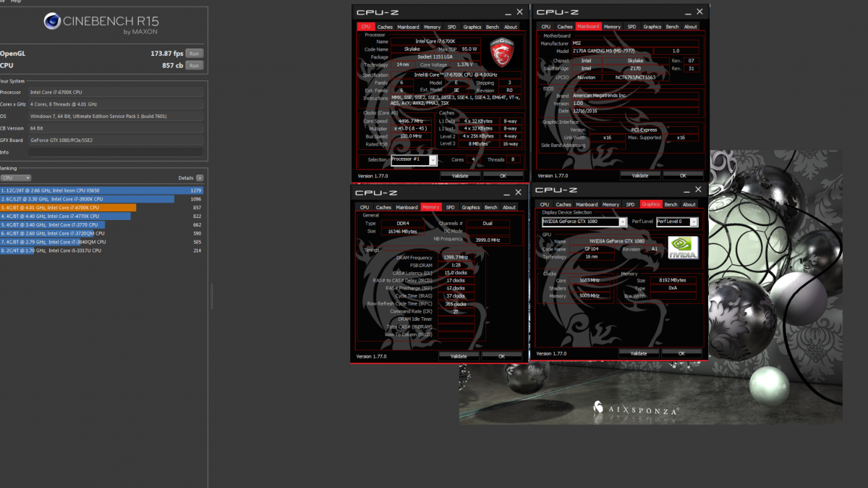Click the Cinebench sphere logo

(53, 22)
